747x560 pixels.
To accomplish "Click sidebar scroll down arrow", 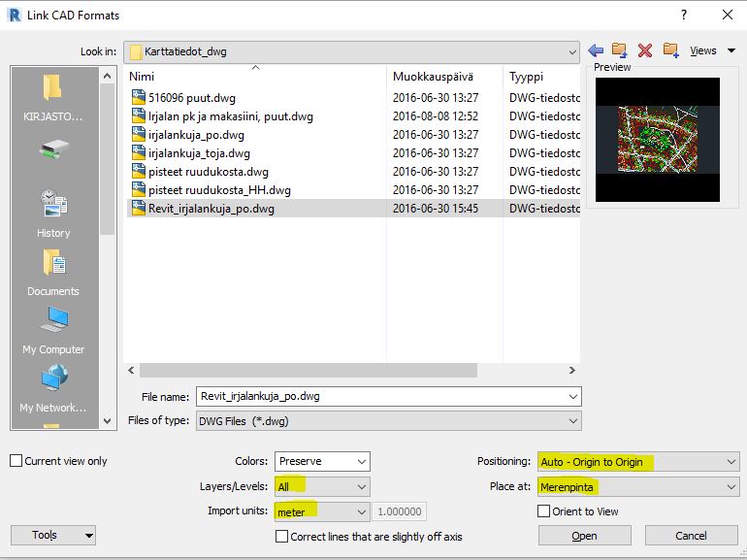I will pyautogui.click(x=107, y=421).
